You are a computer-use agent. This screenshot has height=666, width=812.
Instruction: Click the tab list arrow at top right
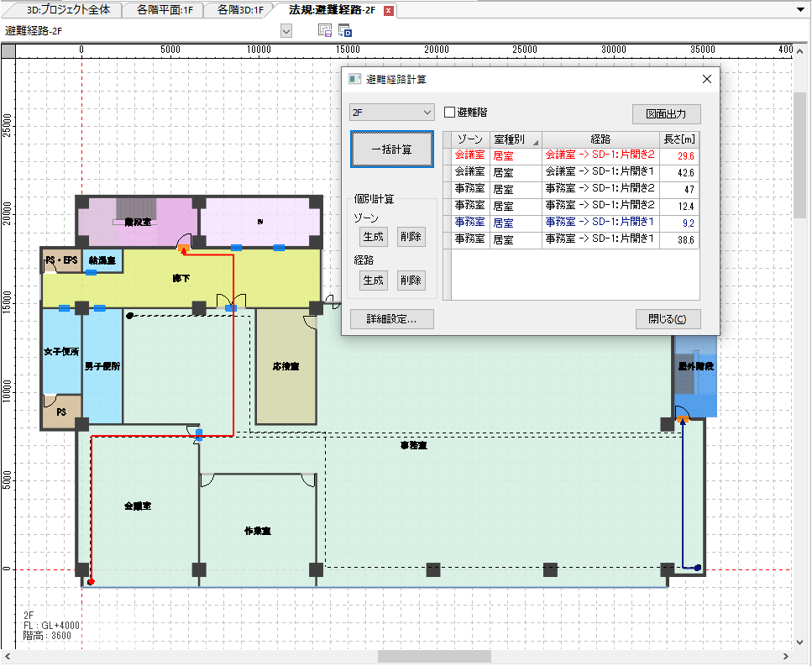point(798,9)
